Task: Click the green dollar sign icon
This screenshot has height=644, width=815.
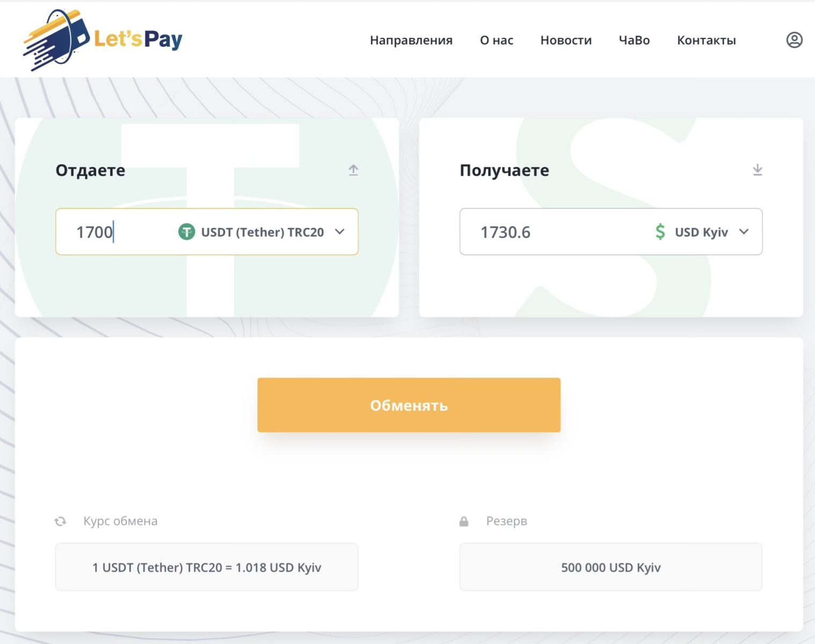Action: tap(660, 232)
